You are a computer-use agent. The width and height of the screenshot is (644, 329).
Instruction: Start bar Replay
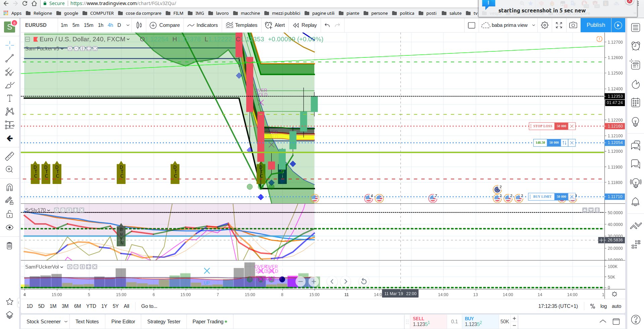coord(305,25)
